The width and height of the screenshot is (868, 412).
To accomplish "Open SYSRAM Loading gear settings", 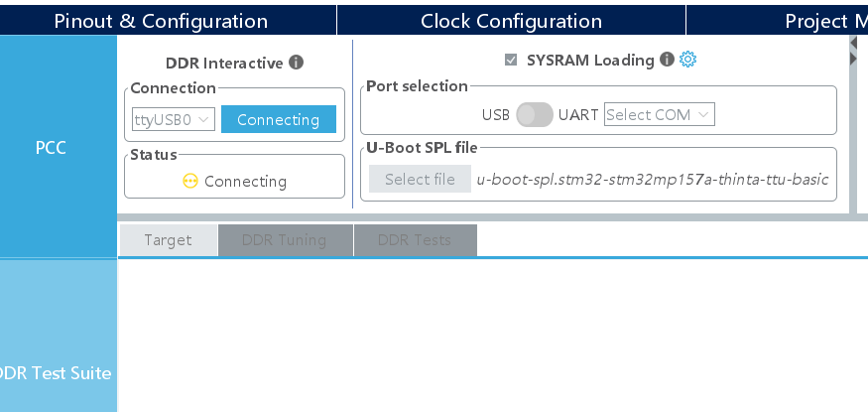I will (687, 60).
